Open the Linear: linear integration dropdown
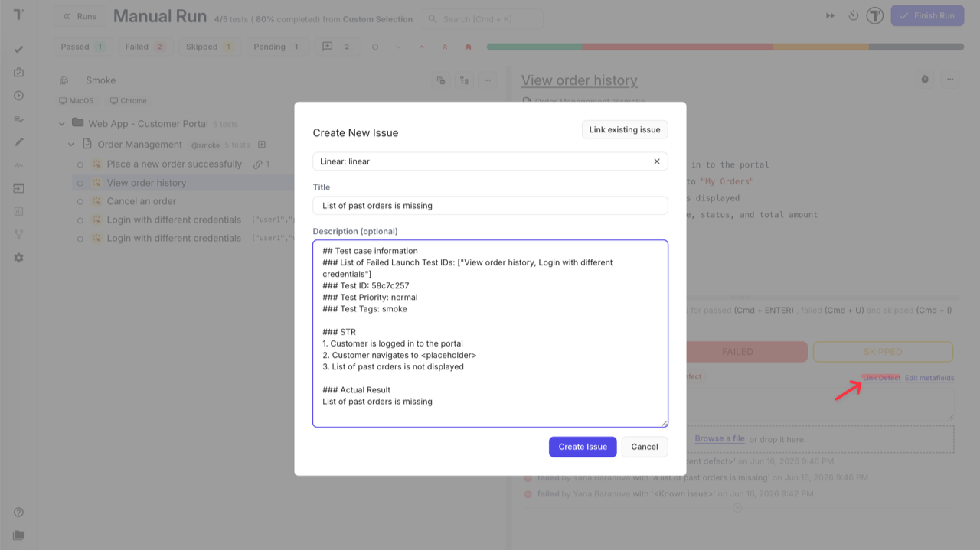 (490, 161)
